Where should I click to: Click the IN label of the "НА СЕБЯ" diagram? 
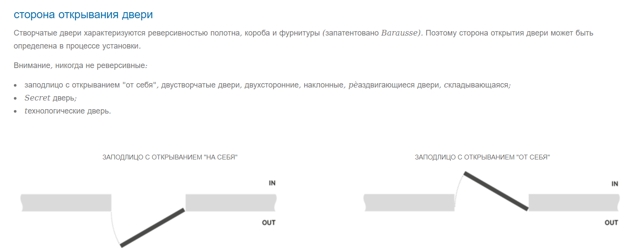click(x=272, y=183)
